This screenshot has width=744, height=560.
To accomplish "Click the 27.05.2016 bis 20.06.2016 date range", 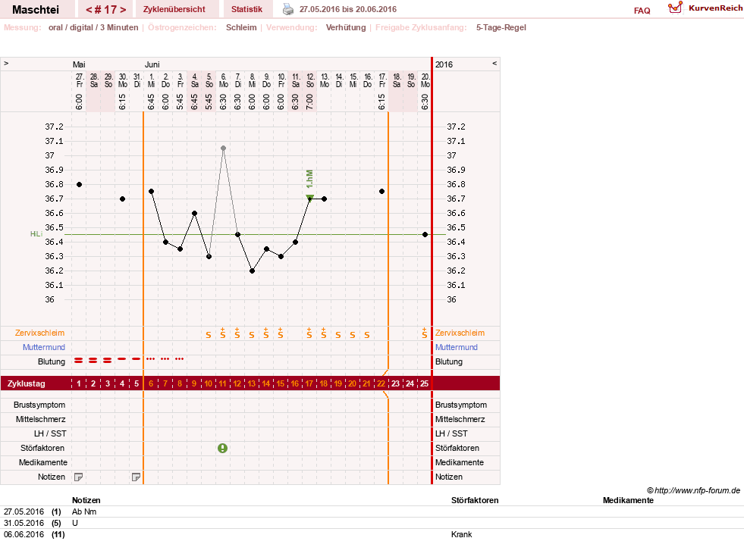I will click(348, 9).
